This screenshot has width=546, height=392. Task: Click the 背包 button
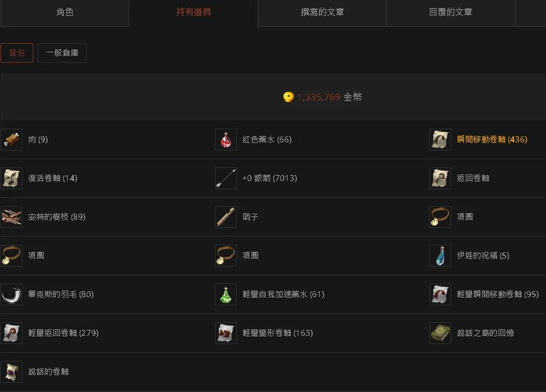coord(17,53)
